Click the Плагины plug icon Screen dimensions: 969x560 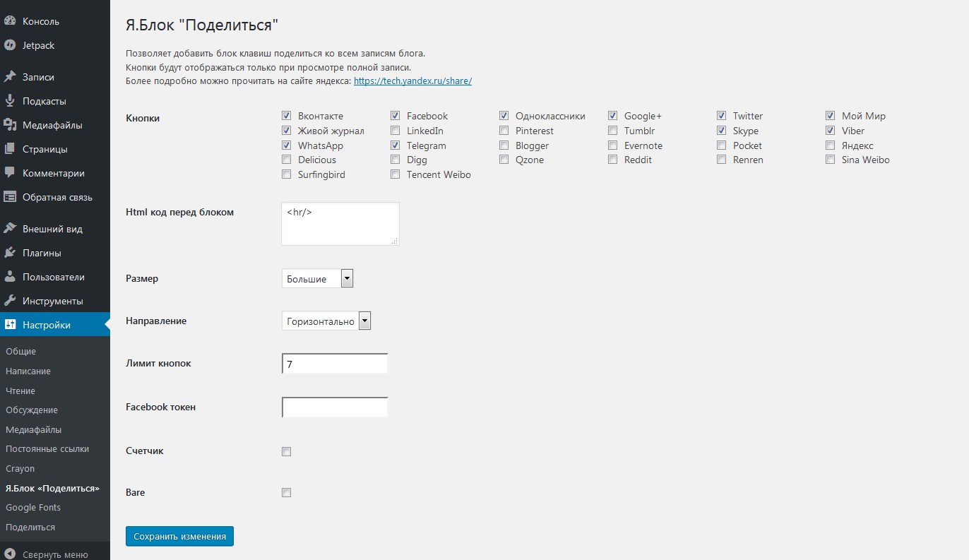click(x=10, y=253)
